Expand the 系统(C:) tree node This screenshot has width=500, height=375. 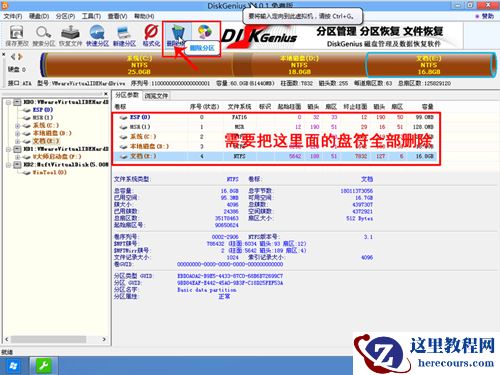coord(18,126)
